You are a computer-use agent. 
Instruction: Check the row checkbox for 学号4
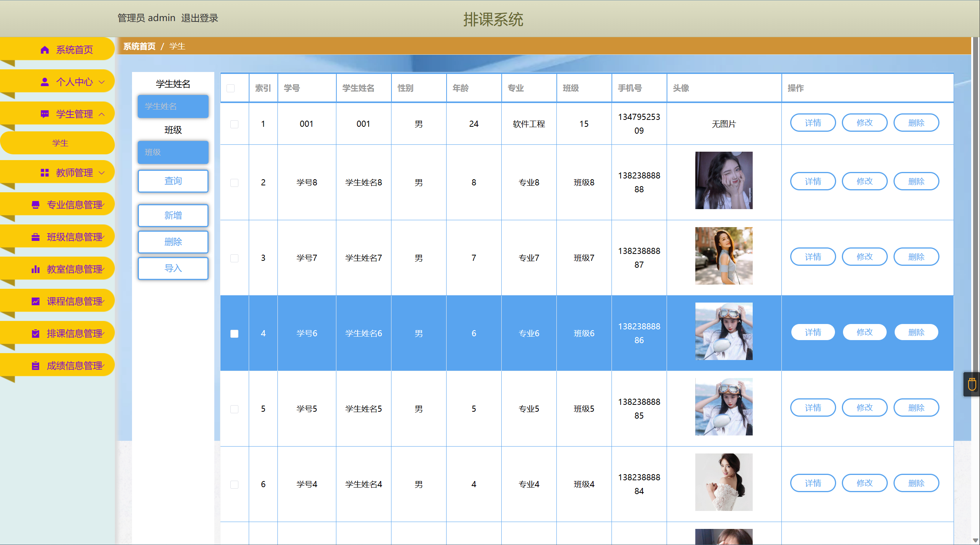click(x=235, y=484)
